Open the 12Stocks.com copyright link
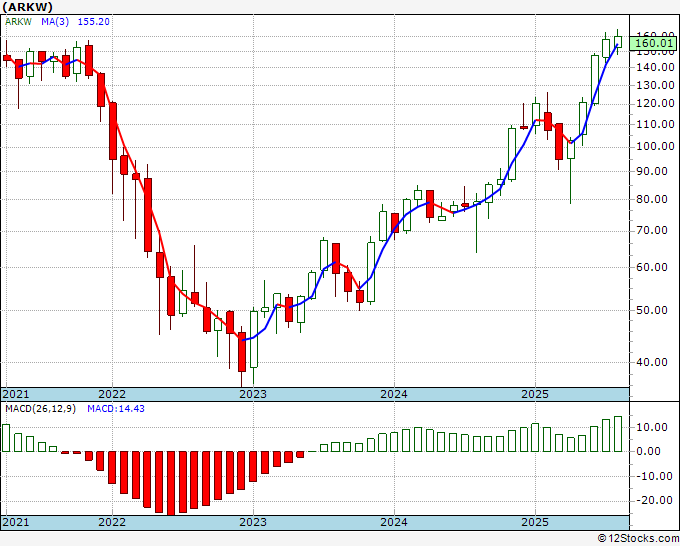Screen dimensions: 680x546 tap(638, 539)
